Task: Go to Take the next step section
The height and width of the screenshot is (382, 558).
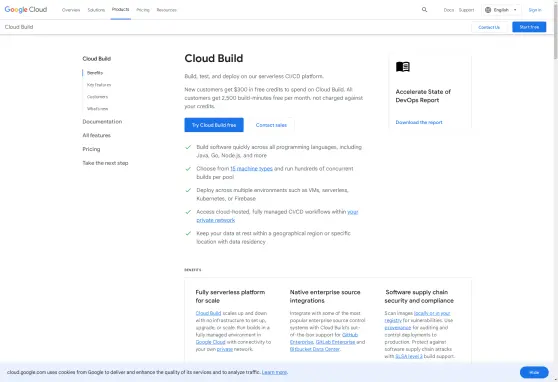Action: tap(105, 163)
